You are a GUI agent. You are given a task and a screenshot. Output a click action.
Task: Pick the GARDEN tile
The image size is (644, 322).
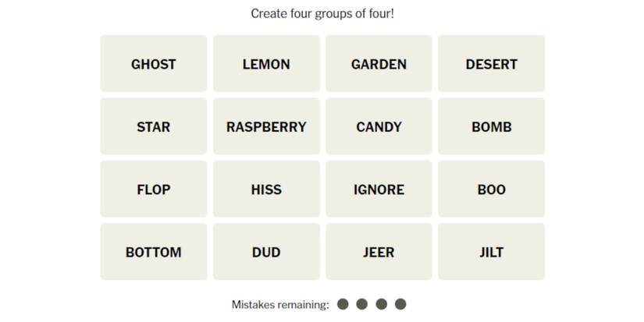379,64
